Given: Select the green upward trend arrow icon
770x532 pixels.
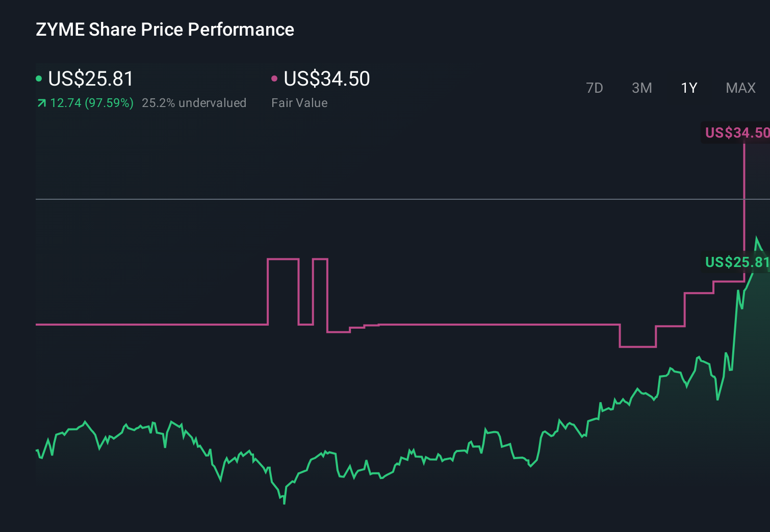Looking at the screenshot, I should pos(41,102).
